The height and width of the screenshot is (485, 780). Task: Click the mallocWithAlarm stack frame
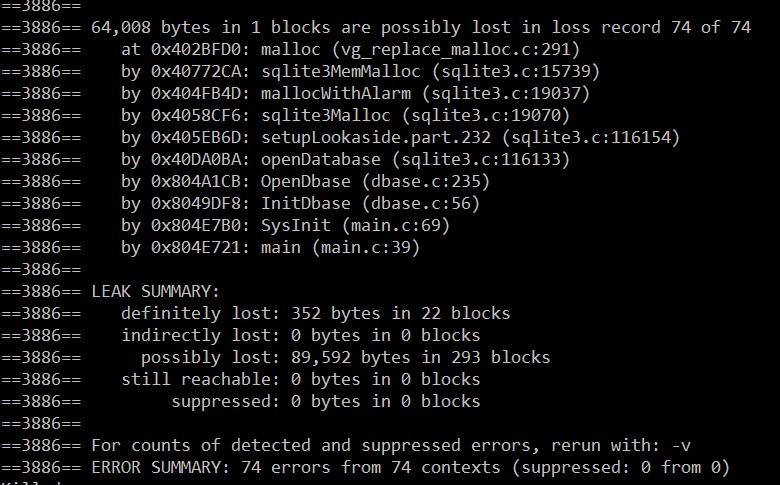(x=355, y=93)
